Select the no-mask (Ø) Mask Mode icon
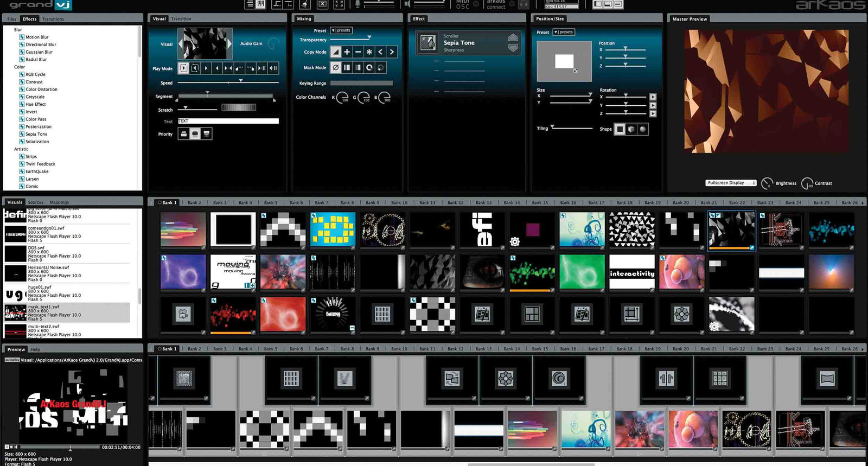Screen dimensions: 868x466 coord(336,68)
